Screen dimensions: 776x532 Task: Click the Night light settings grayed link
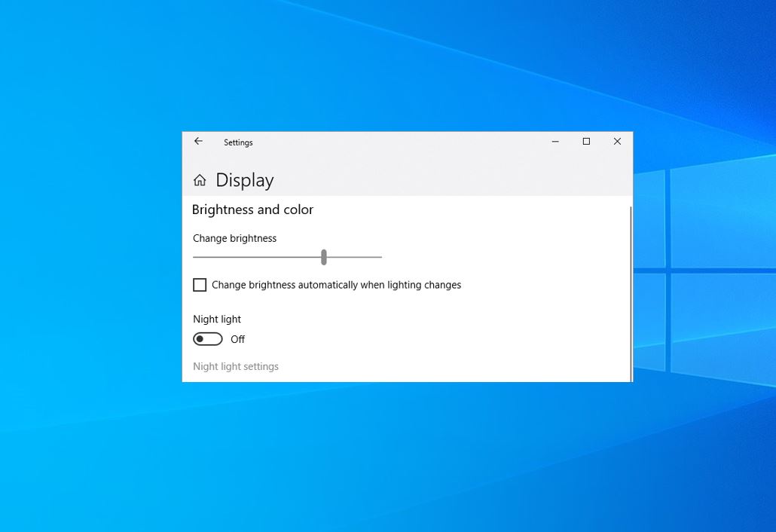coord(236,366)
